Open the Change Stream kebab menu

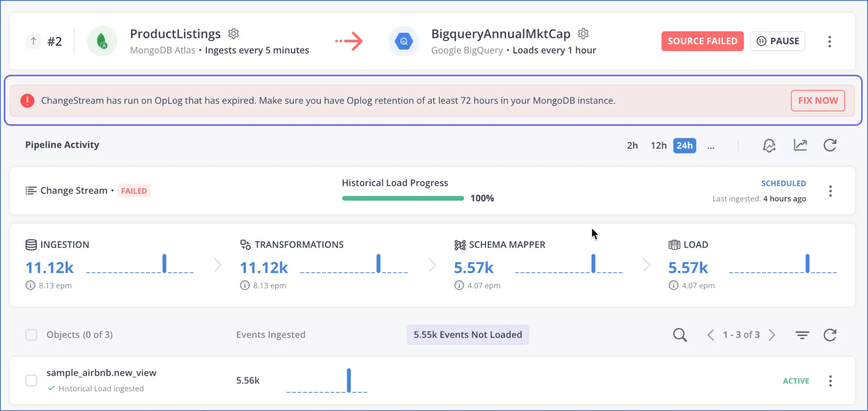pos(830,191)
